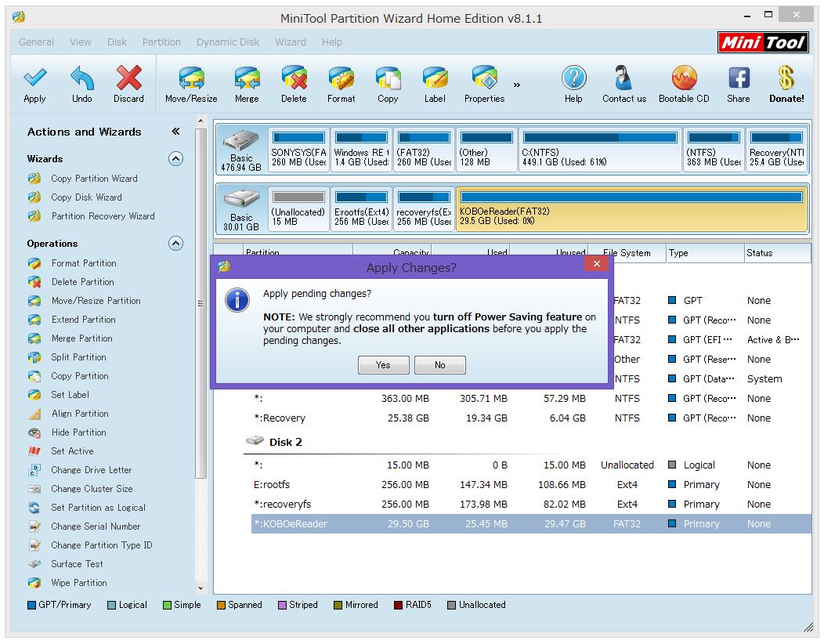Click the Change Serial Number icon

point(34,526)
